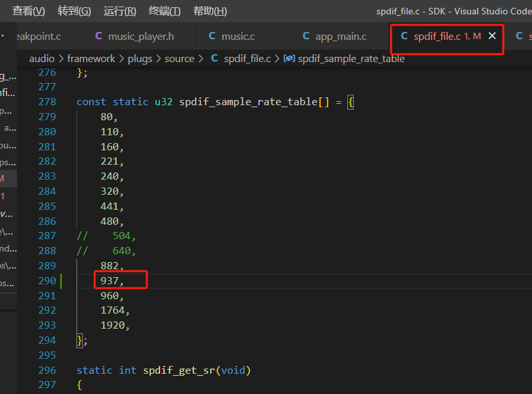The width and height of the screenshot is (532, 394).
Task: Open the spdif_sample_rate_table breadcrumb symbol
Action: click(351, 59)
